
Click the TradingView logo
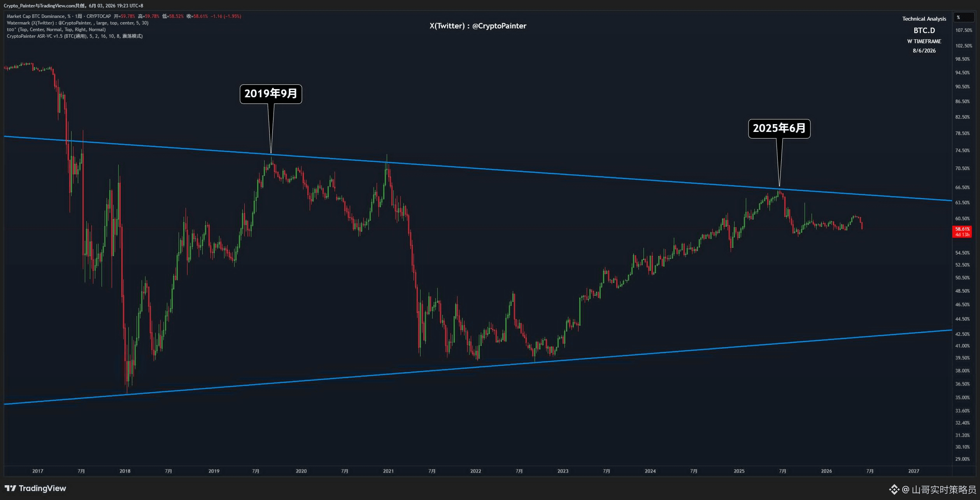(35, 488)
